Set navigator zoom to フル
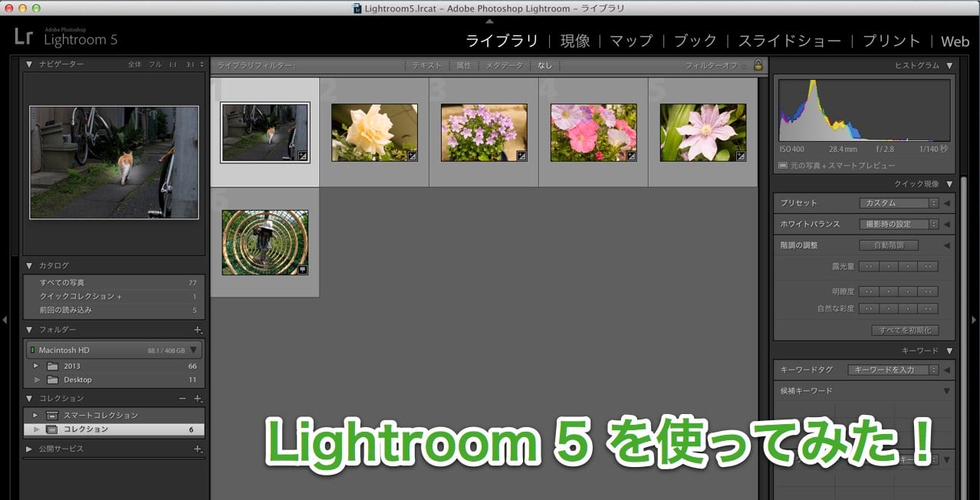 (x=155, y=64)
